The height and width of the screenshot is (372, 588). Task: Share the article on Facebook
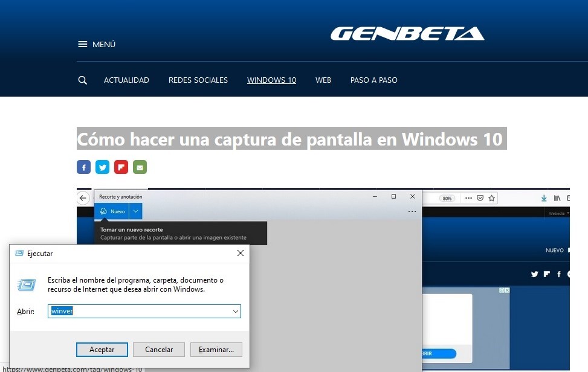(x=83, y=167)
